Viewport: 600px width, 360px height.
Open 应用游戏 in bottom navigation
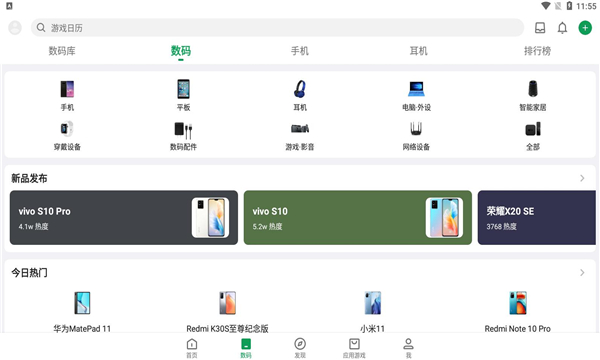(x=354, y=348)
